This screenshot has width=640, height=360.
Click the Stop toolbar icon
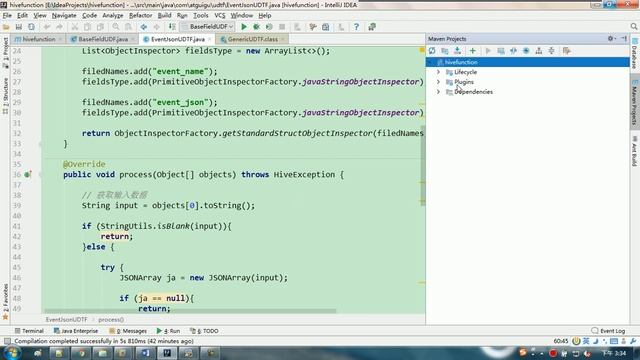pyautogui.click(x=282, y=27)
